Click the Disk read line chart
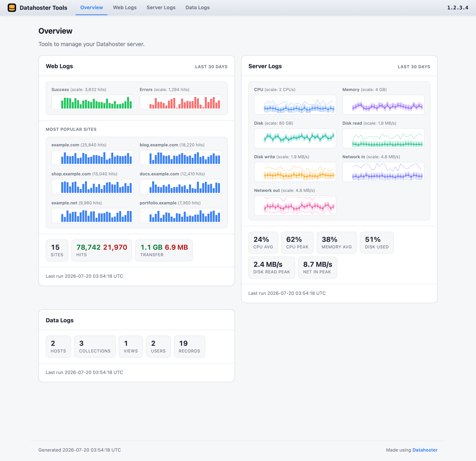The width and height of the screenshot is (476, 461). tap(383, 138)
